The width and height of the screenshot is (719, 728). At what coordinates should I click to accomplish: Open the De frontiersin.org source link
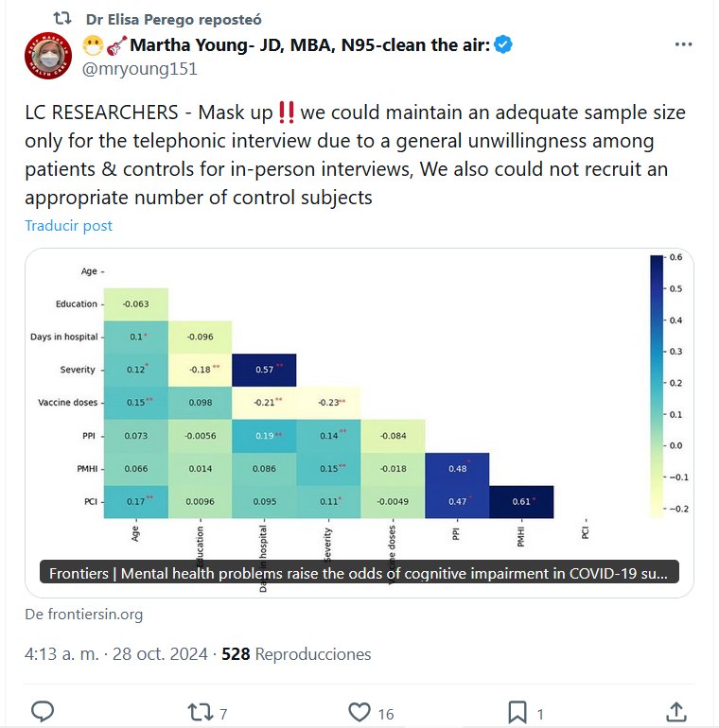click(84, 615)
